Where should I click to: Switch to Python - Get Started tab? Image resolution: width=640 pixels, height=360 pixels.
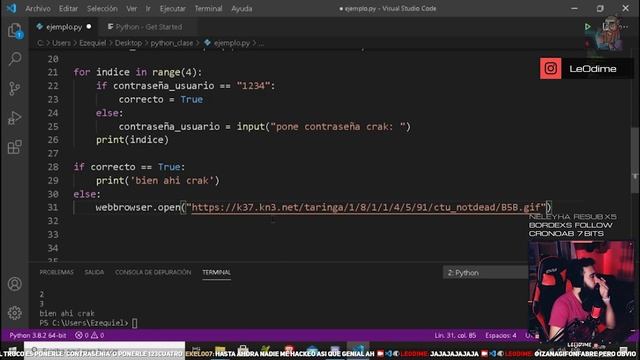pos(147,27)
